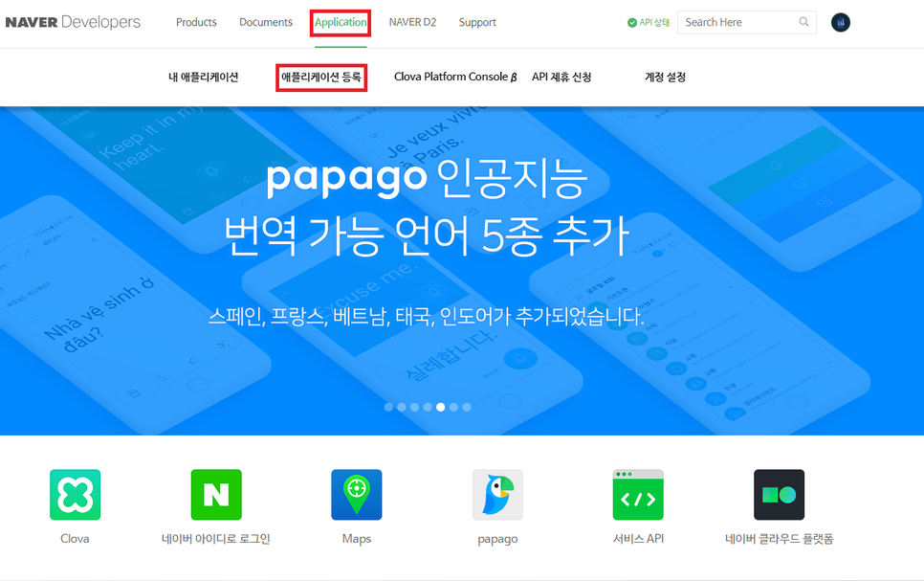Go to NAVER Developers home logo

tap(73, 22)
